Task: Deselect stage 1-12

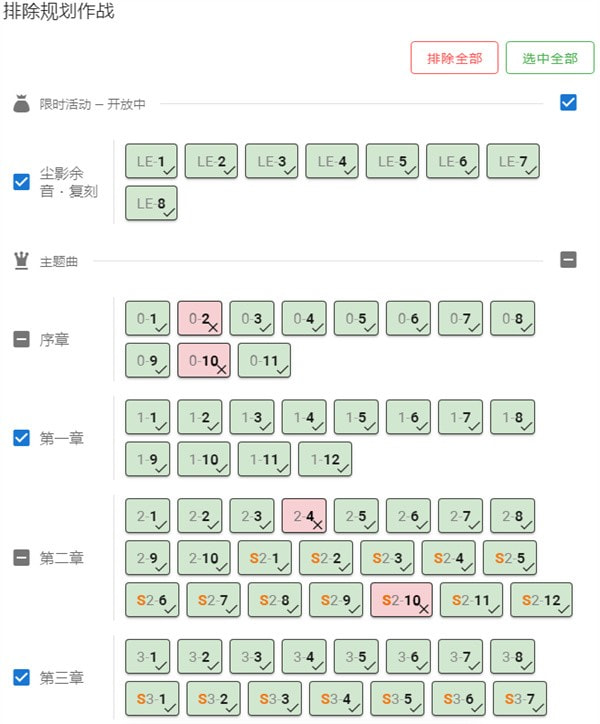Action: click(325, 459)
